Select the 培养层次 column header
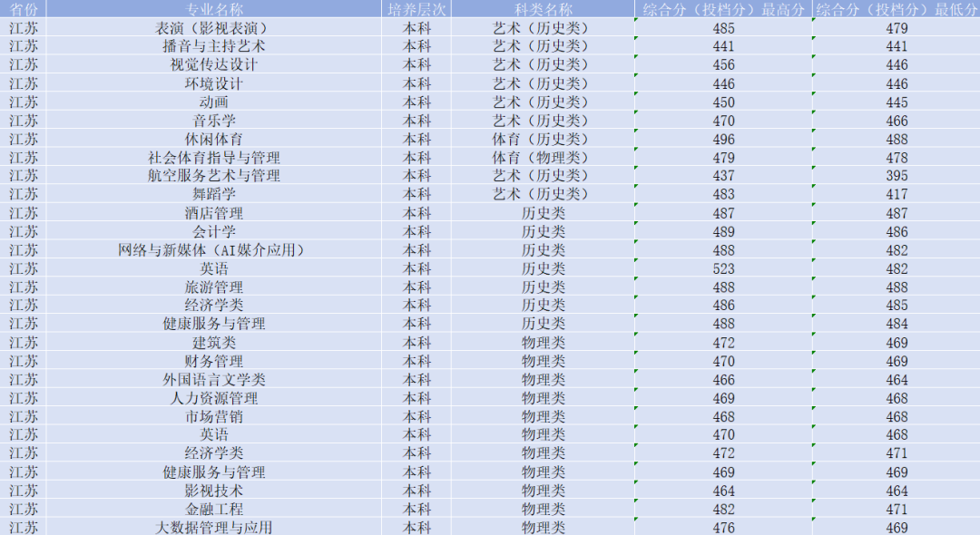 click(416, 9)
